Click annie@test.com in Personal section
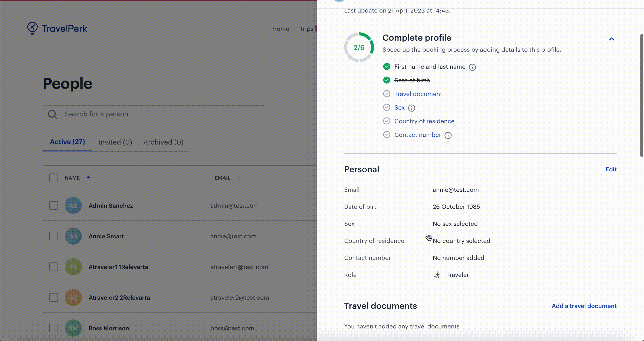 (x=456, y=190)
